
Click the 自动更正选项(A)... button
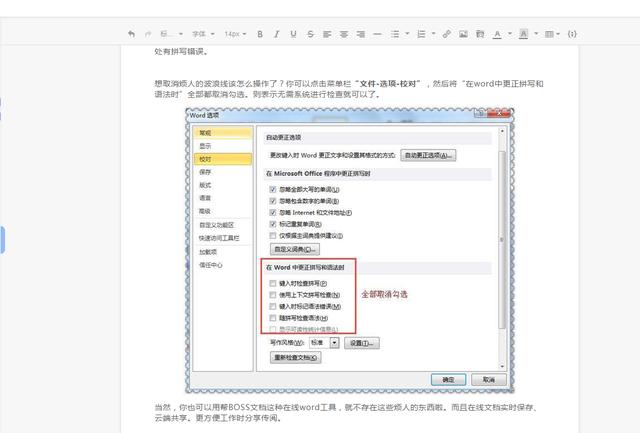(x=428, y=155)
